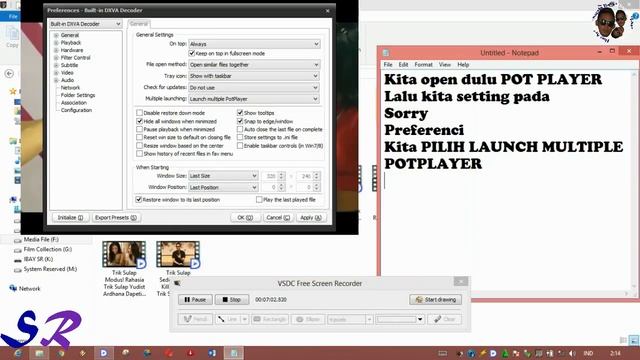
Task: Open the File open method dropdown
Action: (x=254, y=64)
